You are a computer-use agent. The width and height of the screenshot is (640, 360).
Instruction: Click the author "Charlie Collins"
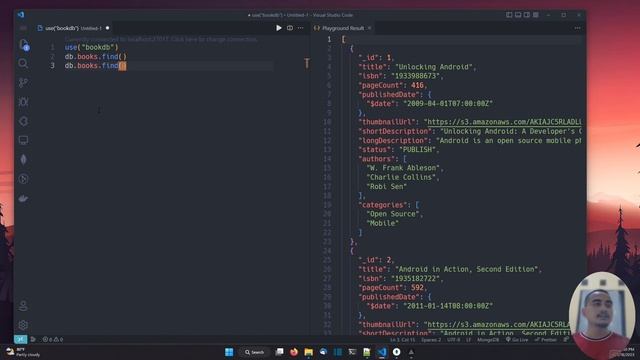(x=401, y=177)
